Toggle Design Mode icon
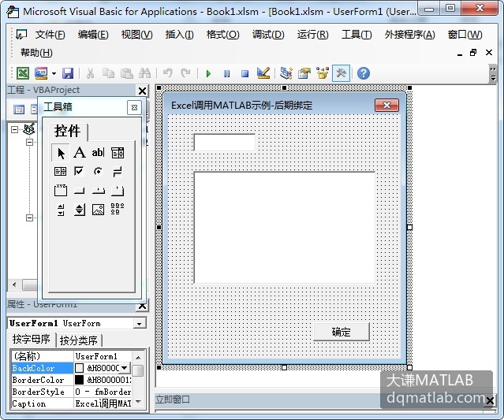 click(x=263, y=73)
